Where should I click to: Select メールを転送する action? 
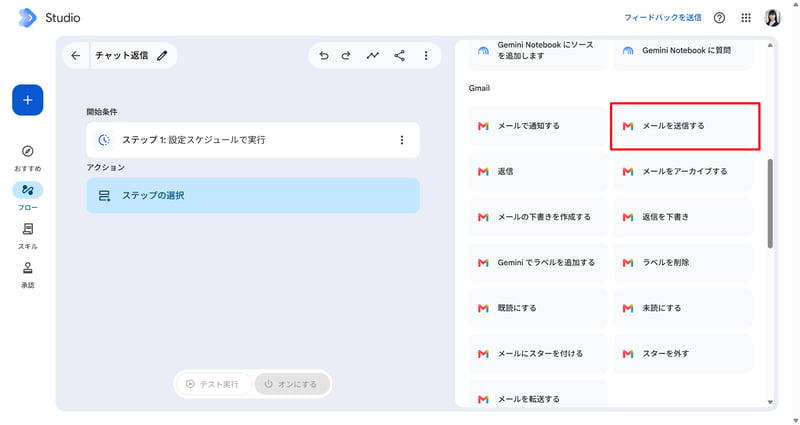click(x=538, y=395)
